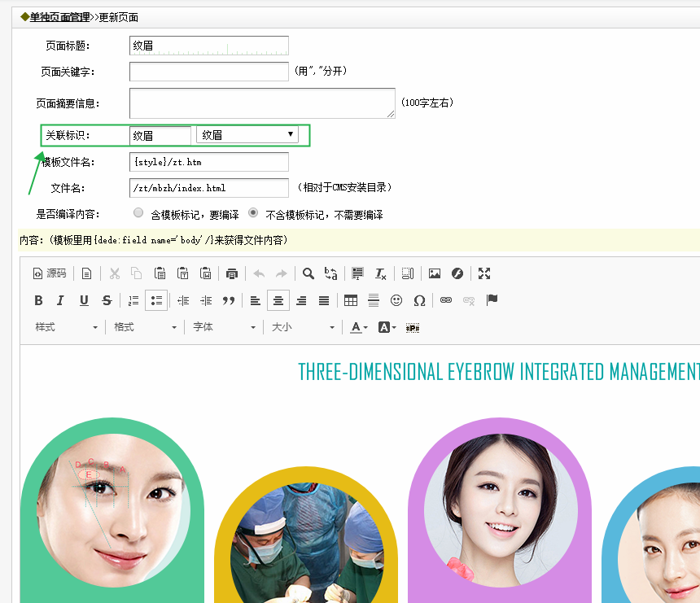This screenshot has width=700, height=603.
Task: Click the paste as plain text icon
Action: [x=182, y=273]
